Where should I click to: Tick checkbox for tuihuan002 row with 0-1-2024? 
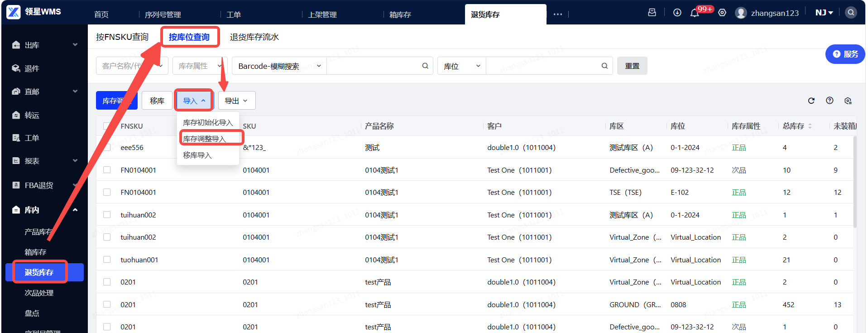(x=107, y=215)
